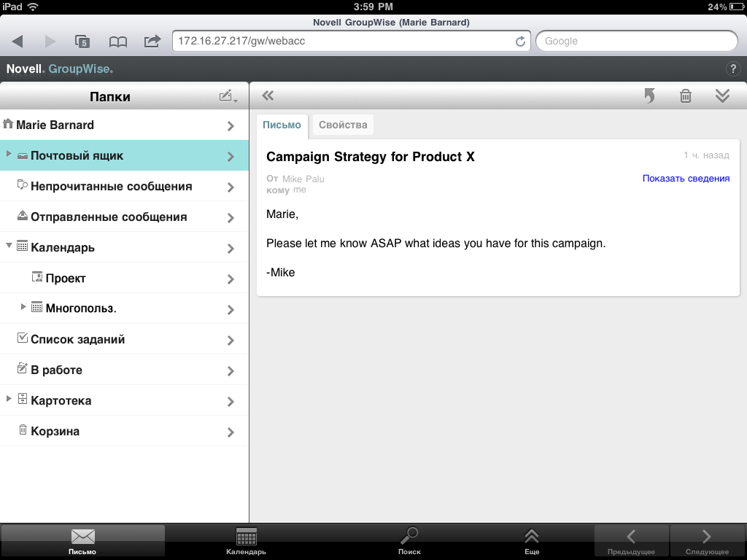Viewport: 747px width, 560px height.
Task: Collapse folder panel with double left arrows
Action: pos(268,96)
